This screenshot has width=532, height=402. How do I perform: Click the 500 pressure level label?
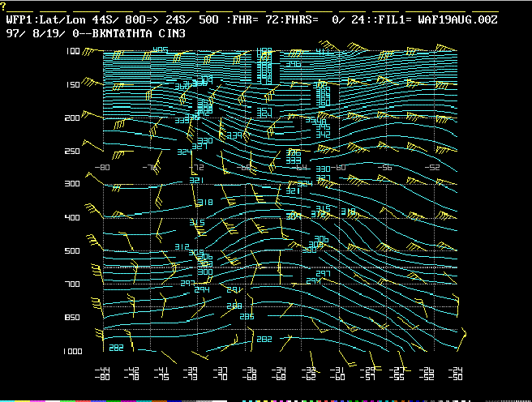click(x=72, y=250)
